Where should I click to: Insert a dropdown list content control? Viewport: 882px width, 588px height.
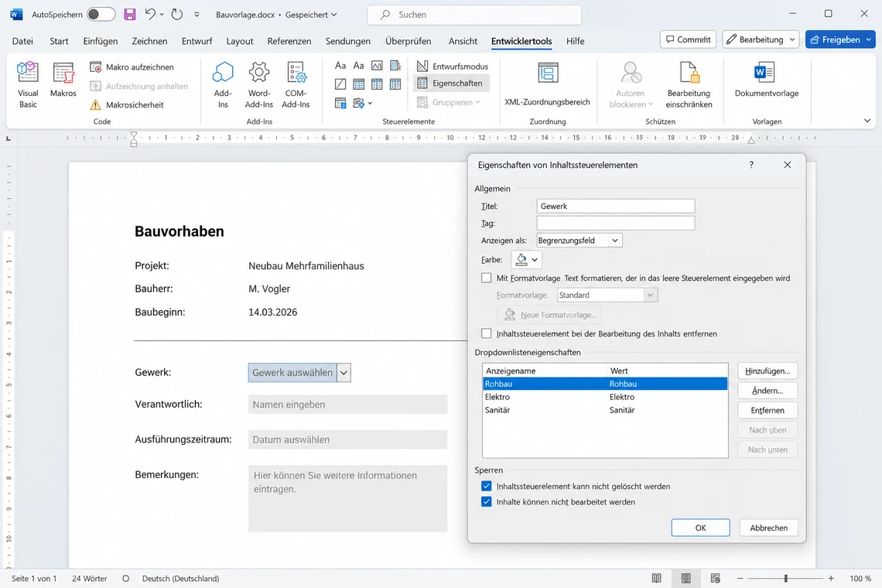pyautogui.click(x=377, y=84)
